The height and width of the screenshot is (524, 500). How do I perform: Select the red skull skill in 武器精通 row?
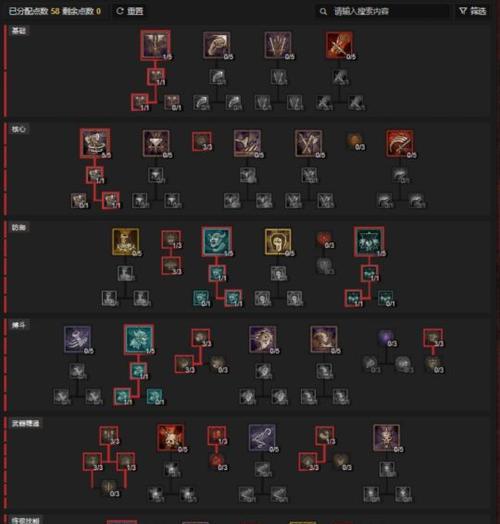(x=171, y=438)
